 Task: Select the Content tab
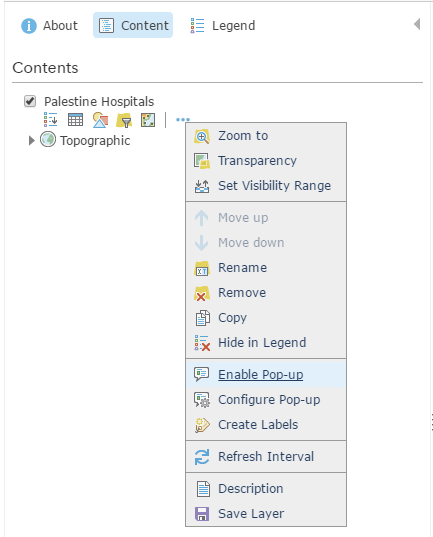point(133,25)
